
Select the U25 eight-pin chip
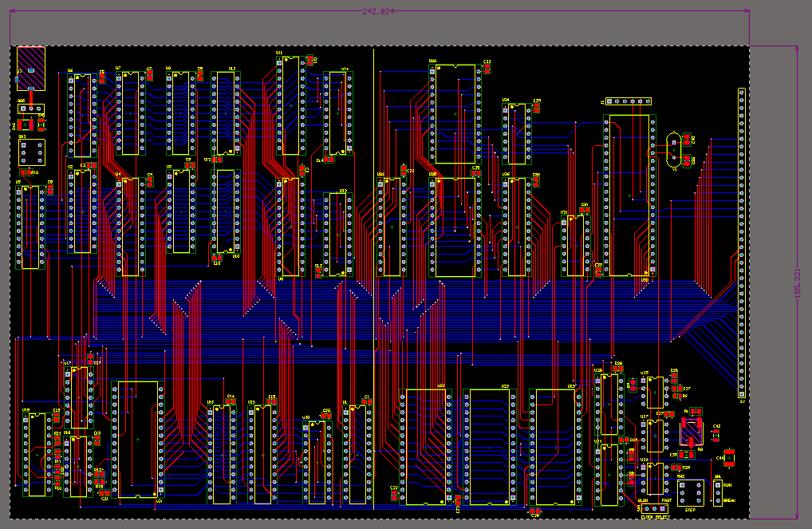pos(655,393)
